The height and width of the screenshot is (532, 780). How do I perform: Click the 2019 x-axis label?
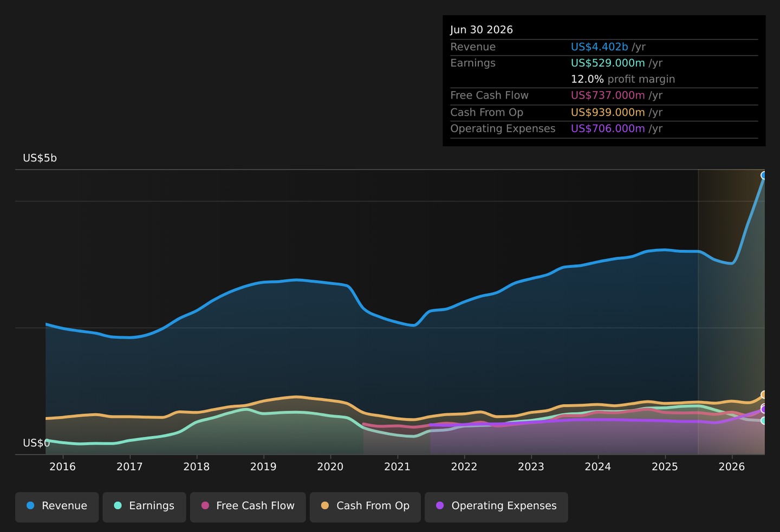pyautogui.click(x=263, y=467)
